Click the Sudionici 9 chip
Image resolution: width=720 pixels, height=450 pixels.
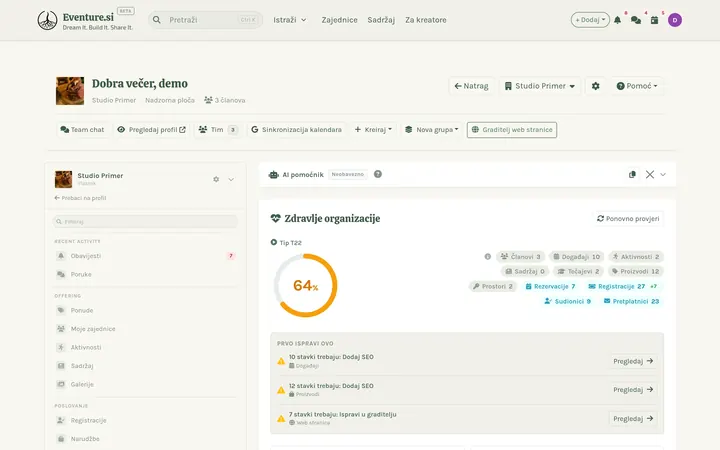pyautogui.click(x=568, y=301)
